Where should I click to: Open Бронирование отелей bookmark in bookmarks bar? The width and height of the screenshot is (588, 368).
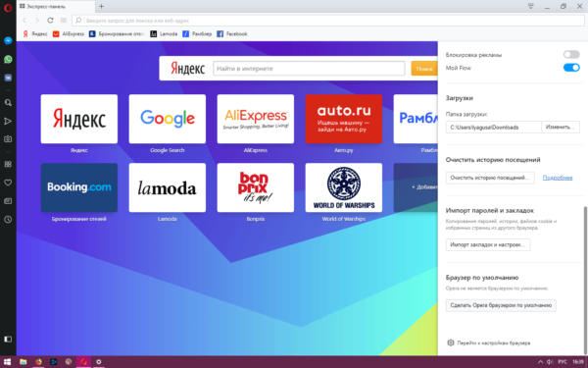(x=117, y=33)
